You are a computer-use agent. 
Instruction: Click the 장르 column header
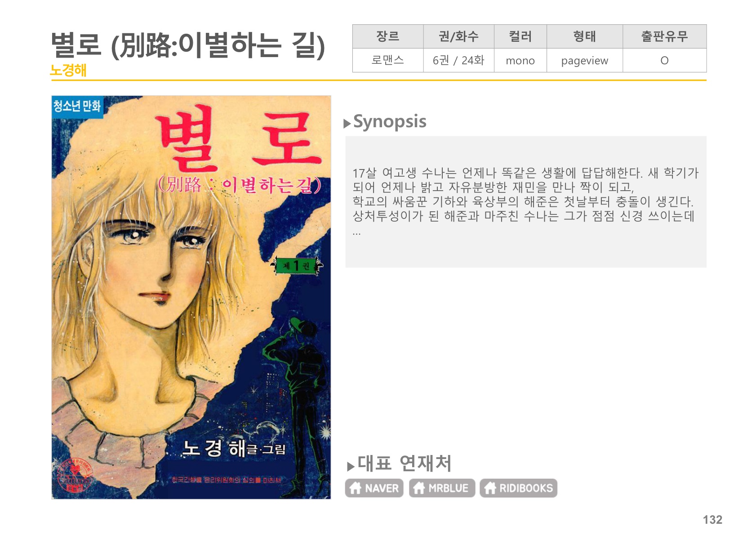pyautogui.click(x=388, y=36)
